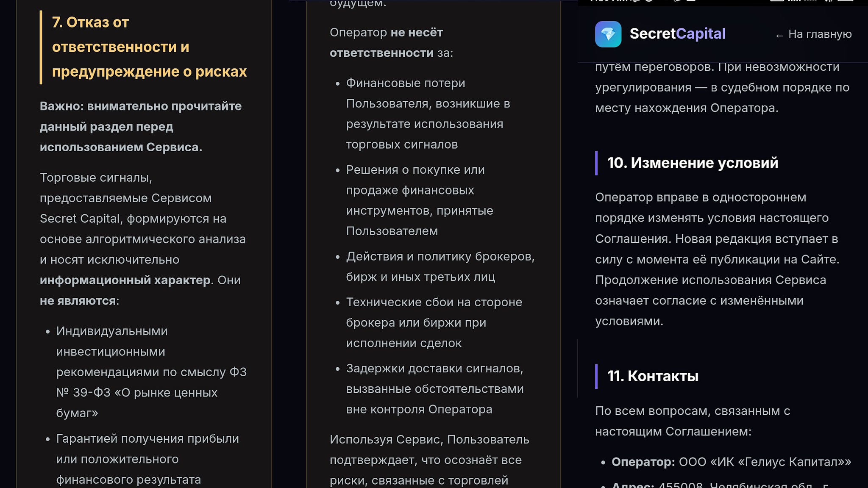
Task: Click the left arrow before На главную
Action: (x=779, y=35)
